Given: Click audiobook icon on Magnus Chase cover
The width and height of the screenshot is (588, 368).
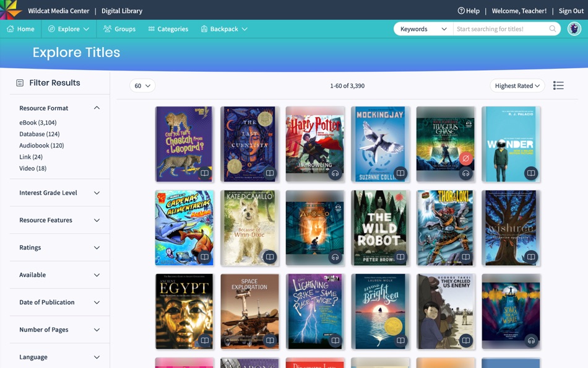Looking at the screenshot, I should point(465,173).
